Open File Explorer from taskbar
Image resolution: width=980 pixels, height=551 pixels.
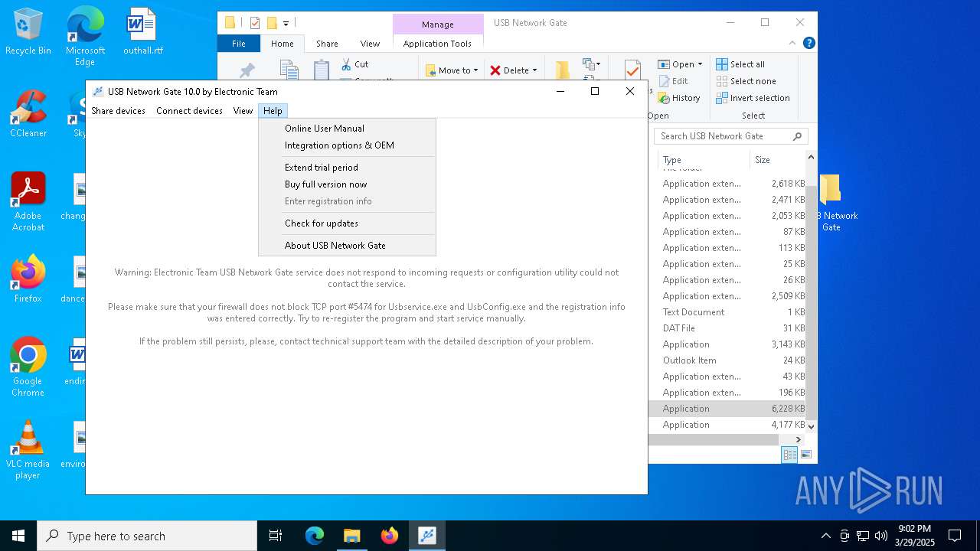click(x=351, y=536)
